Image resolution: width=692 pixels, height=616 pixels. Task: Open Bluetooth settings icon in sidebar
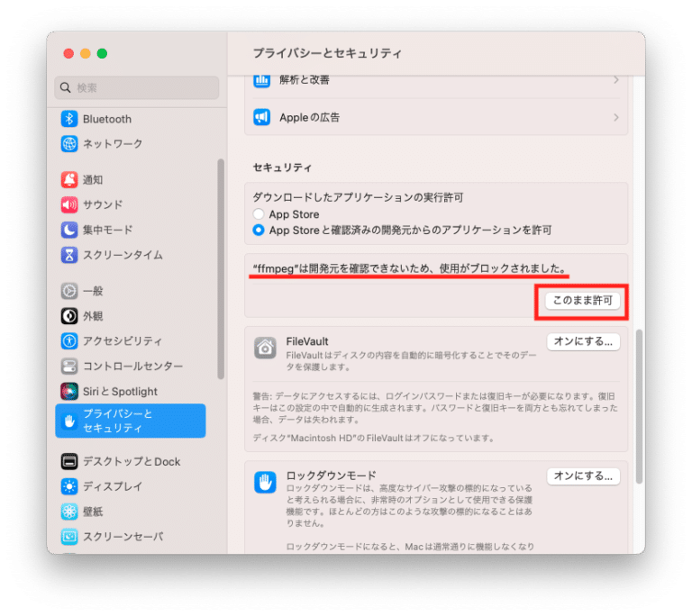point(69,119)
